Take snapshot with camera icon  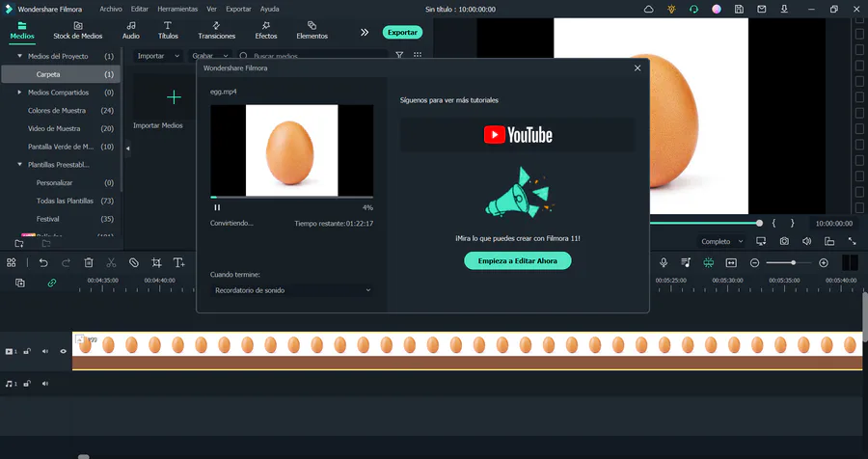click(784, 241)
